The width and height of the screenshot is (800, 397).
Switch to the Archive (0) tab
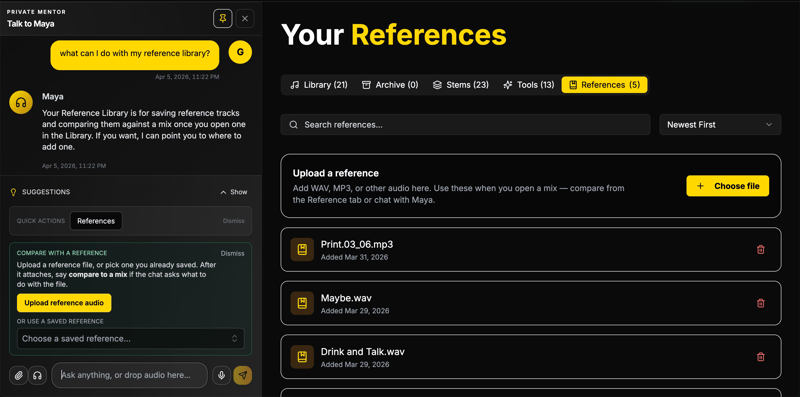tap(390, 85)
